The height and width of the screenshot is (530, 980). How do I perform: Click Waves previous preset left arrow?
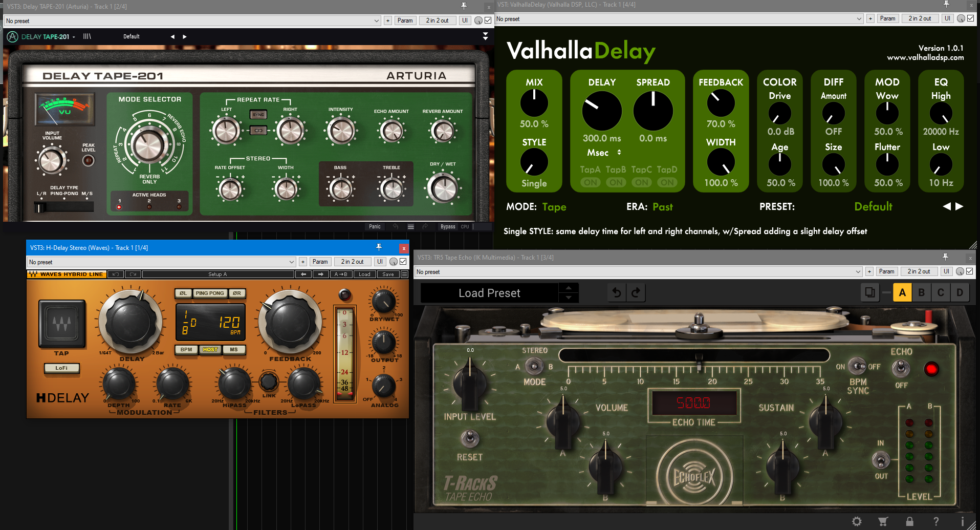pyautogui.click(x=303, y=274)
